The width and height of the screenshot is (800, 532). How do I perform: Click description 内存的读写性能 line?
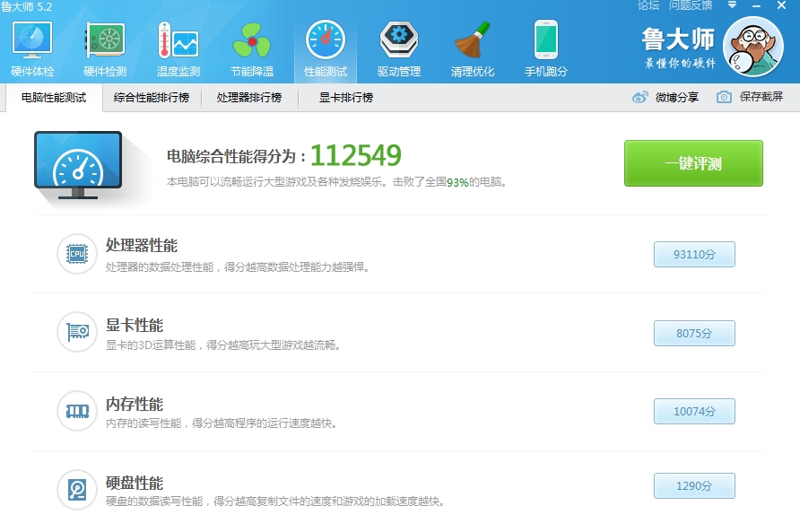[222, 423]
